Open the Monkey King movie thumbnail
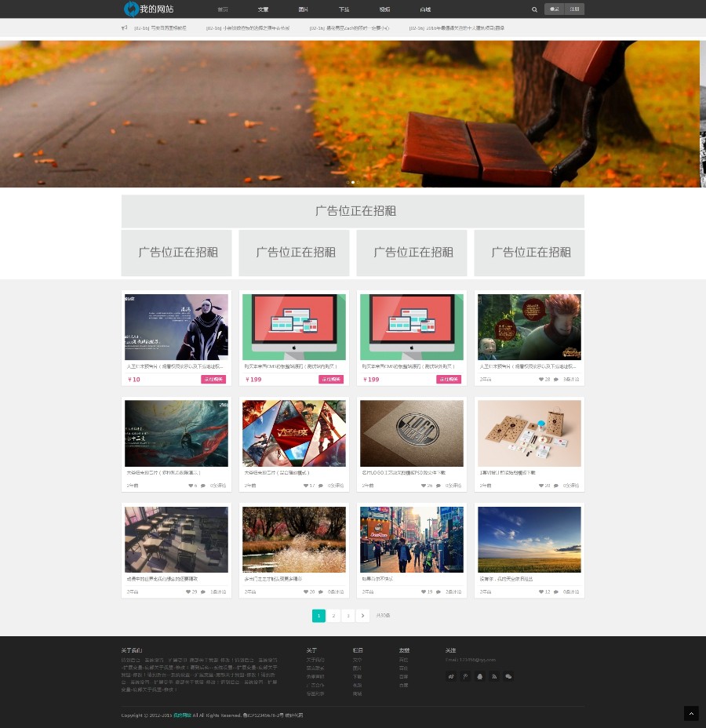Viewport: 706px width, 728px height. [529, 327]
